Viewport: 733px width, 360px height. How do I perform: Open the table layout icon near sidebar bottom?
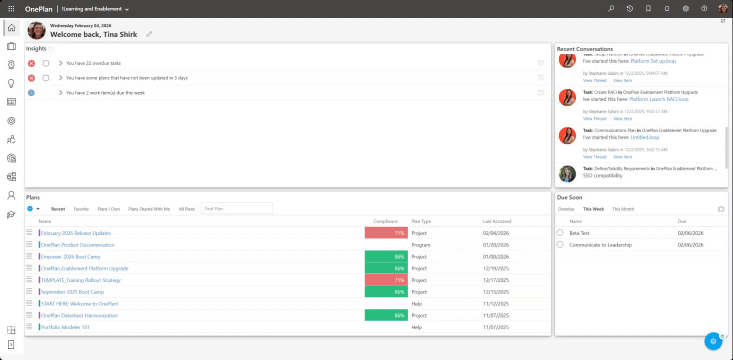(x=11, y=330)
